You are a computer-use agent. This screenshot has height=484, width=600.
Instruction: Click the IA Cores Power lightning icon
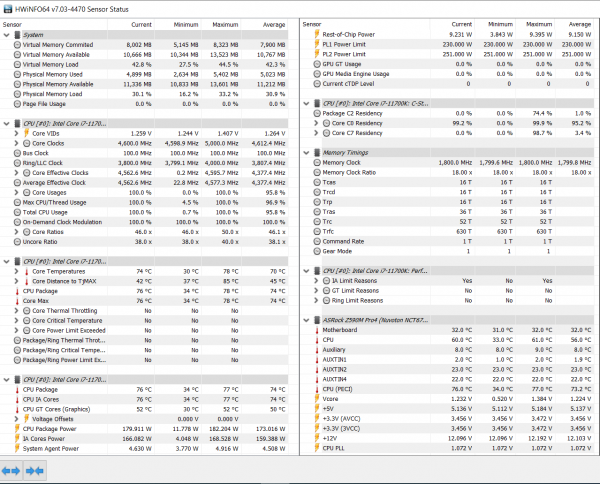pos(17,439)
